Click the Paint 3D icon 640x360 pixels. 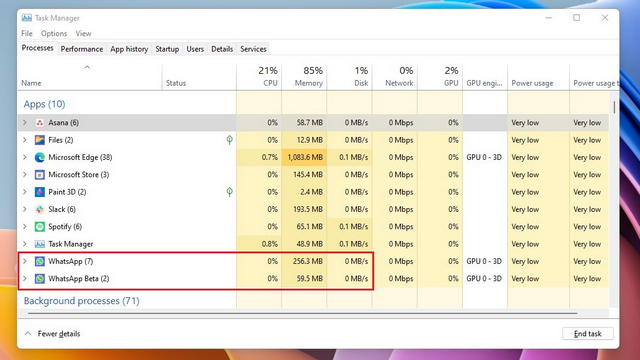coord(40,192)
